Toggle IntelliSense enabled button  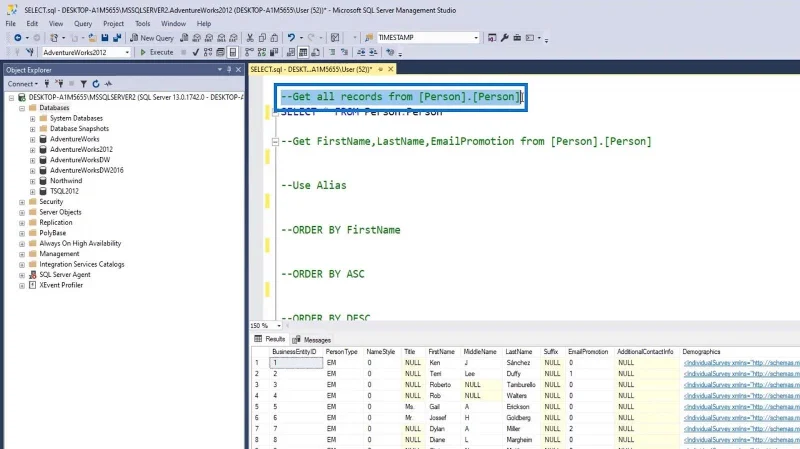[233, 52]
